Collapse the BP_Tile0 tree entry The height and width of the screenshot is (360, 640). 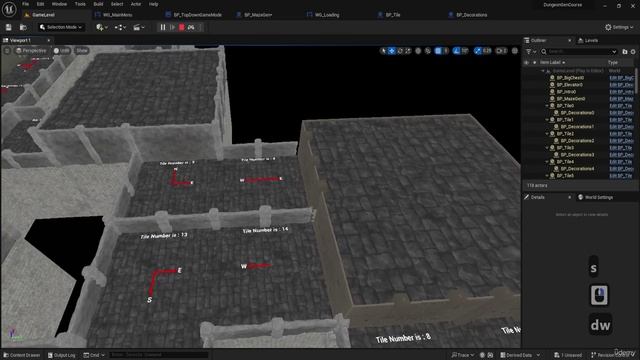pos(547,106)
